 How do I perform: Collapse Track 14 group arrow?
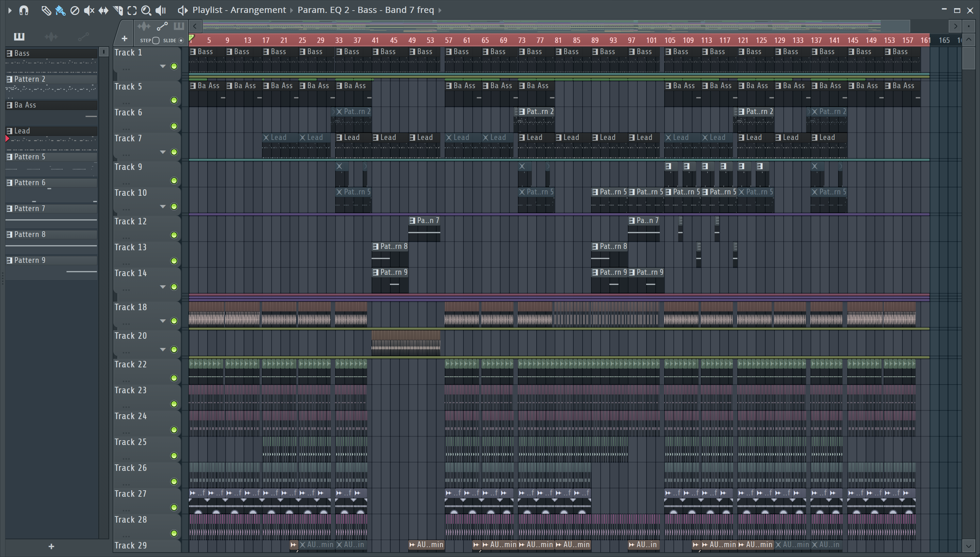point(163,287)
